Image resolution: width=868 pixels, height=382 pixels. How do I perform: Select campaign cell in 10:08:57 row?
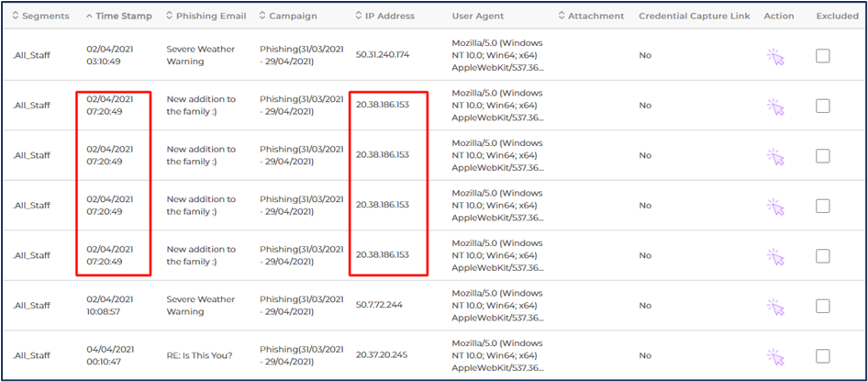pyautogui.click(x=302, y=305)
